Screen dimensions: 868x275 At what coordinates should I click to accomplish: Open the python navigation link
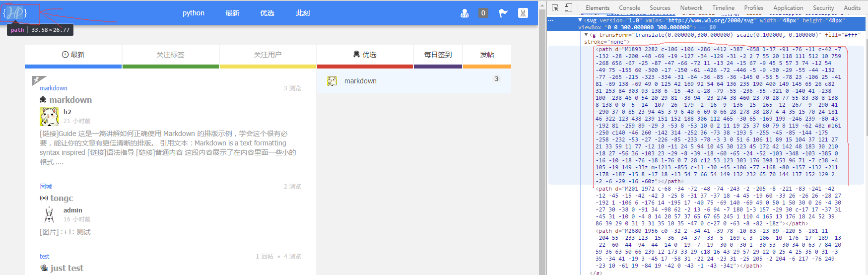point(194,13)
